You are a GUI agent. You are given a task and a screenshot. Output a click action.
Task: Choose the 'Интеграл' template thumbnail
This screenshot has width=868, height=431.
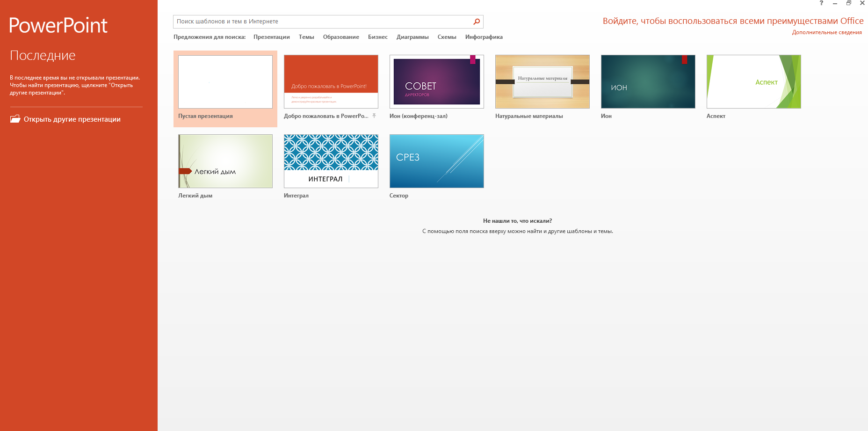click(x=331, y=161)
